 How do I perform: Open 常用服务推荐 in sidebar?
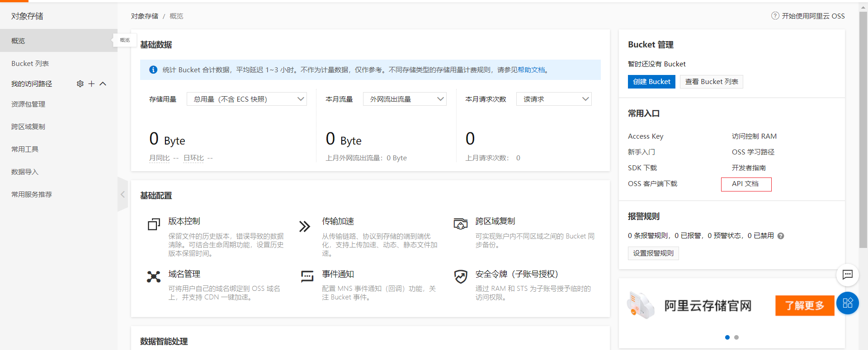(59, 194)
